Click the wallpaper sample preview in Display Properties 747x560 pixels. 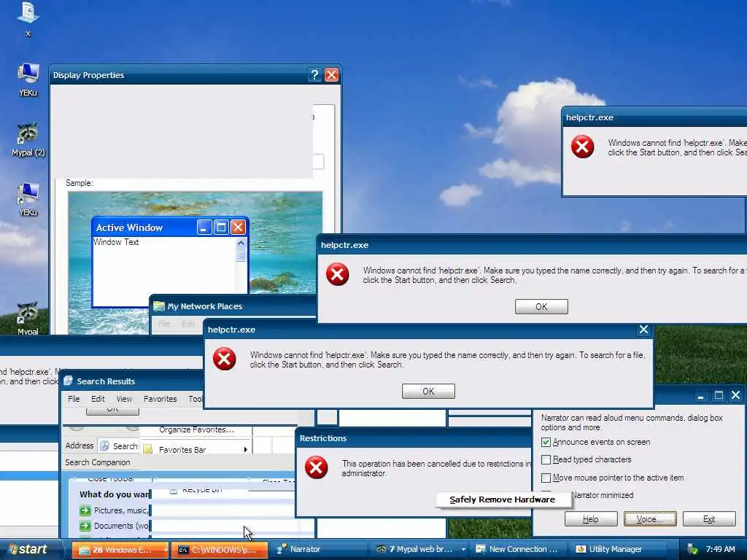tap(196, 262)
